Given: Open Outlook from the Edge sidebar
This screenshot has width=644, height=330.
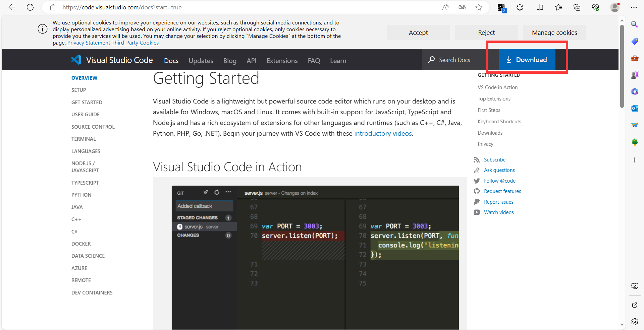Looking at the screenshot, I should 635,108.
